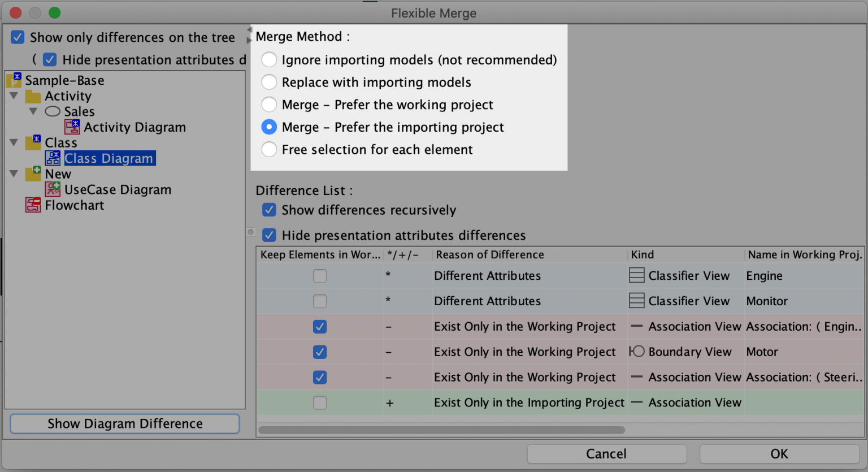Image resolution: width=868 pixels, height=472 pixels.
Task: Click the Association View icon in Engin.. row
Action: pos(637,326)
